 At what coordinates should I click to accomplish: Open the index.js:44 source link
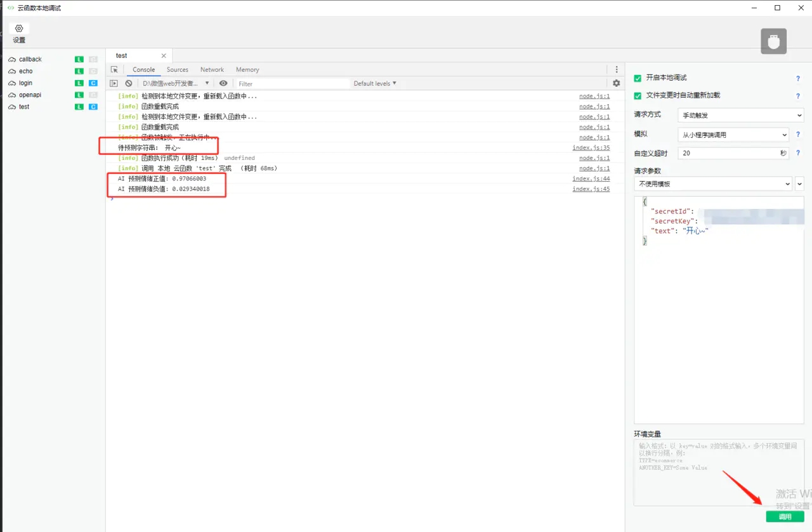click(x=591, y=179)
